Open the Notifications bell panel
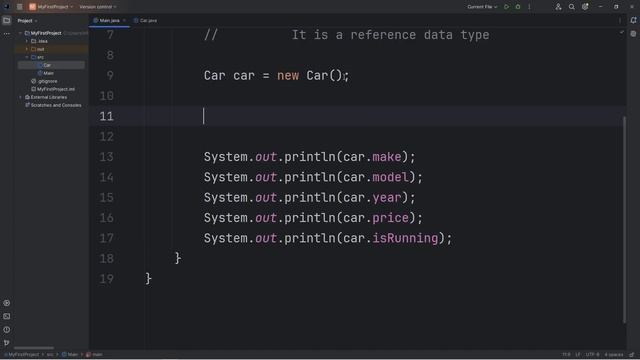Viewport: 640px width, 360px height. [633, 20]
